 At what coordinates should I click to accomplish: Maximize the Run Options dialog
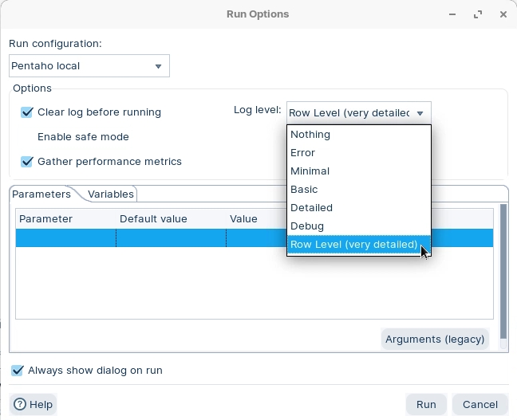point(478,14)
